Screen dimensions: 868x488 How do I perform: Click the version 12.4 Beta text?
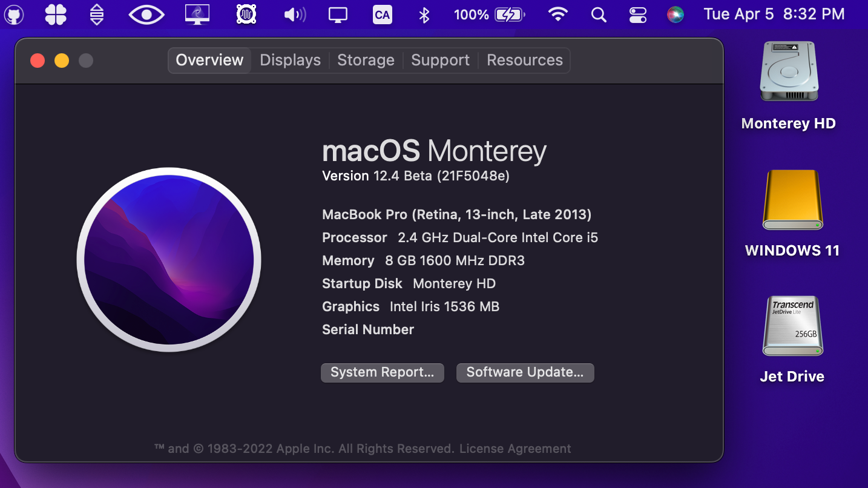click(x=416, y=176)
